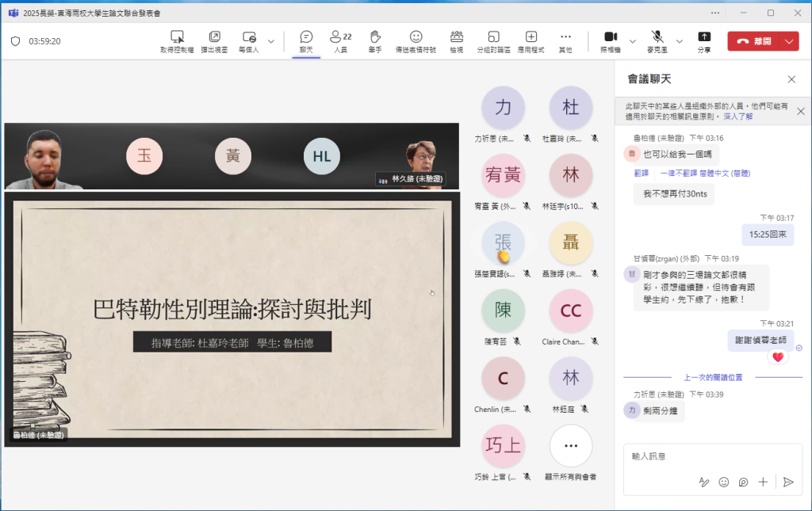Click the presenter video beside the 玉 avatar
812x511 pixels.
click(44, 158)
